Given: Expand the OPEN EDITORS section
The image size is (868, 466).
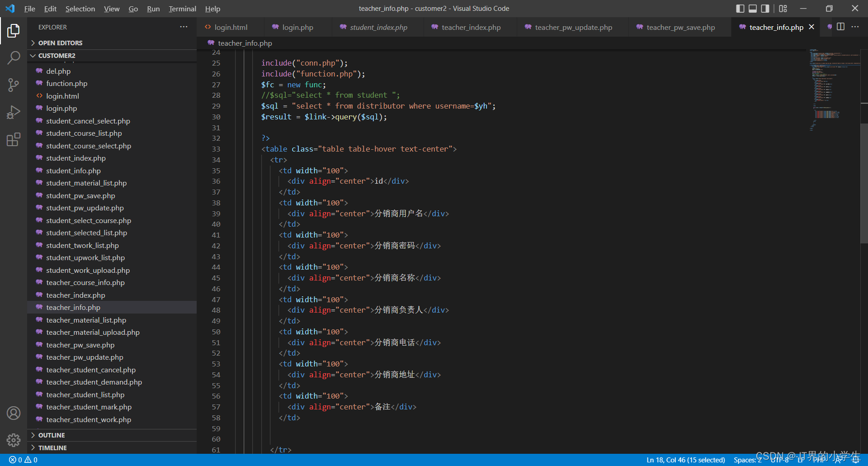Looking at the screenshot, I should (112, 43).
